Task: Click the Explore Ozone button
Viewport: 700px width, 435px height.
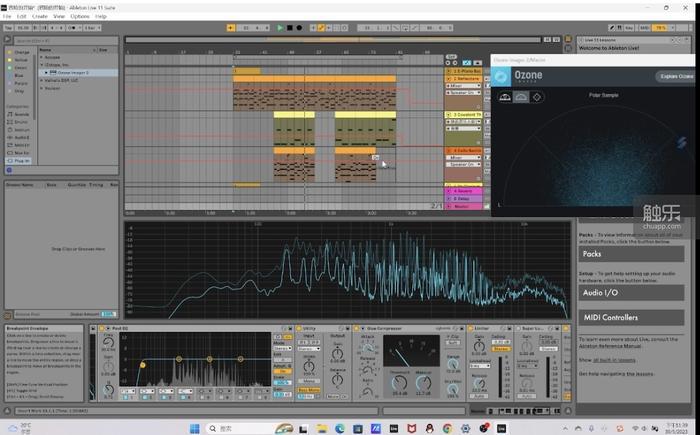Action: pyautogui.click(x=676, y=76)
